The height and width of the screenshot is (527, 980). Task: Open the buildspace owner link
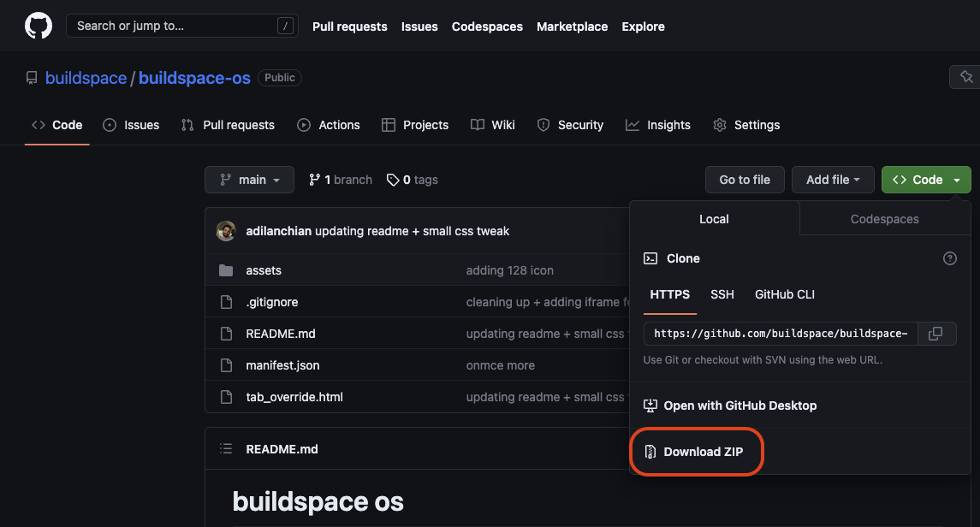(86, 78)
